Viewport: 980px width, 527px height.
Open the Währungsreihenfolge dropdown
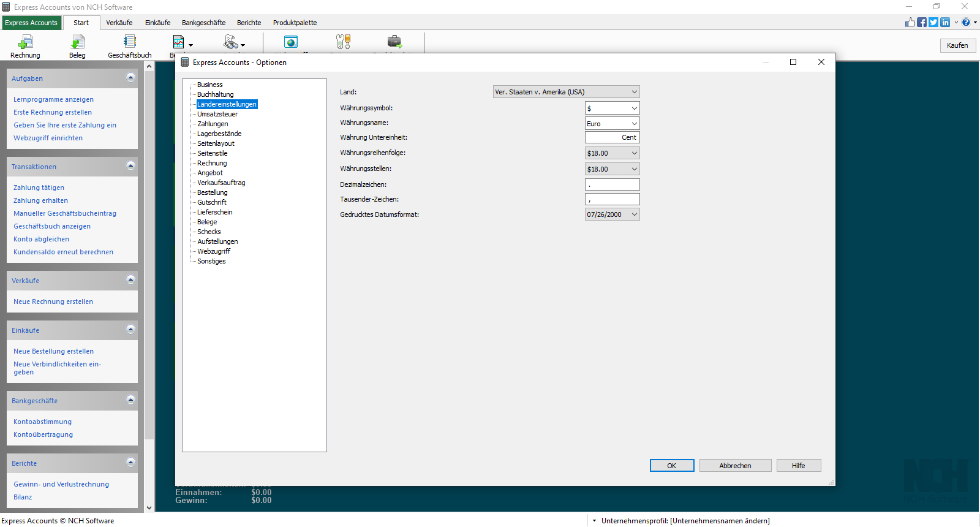[612, 153]
